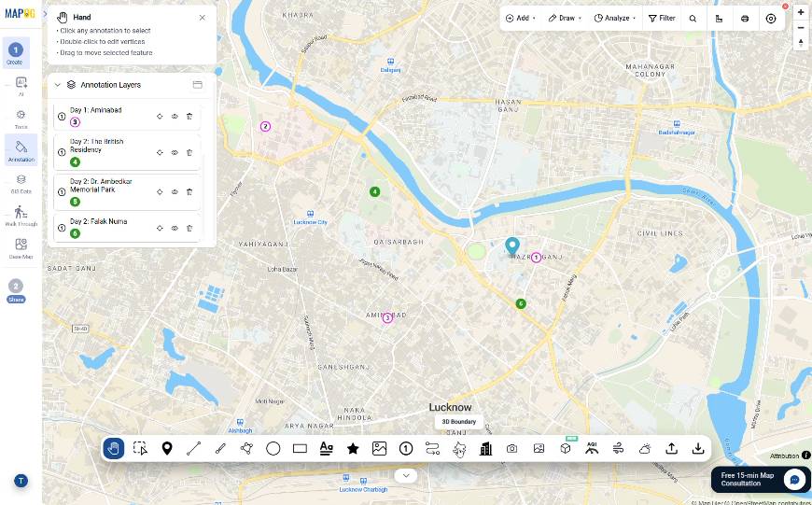
Task: Choose the polygon drawing tool
Action: pyautogui.click(x=246, y=449)
